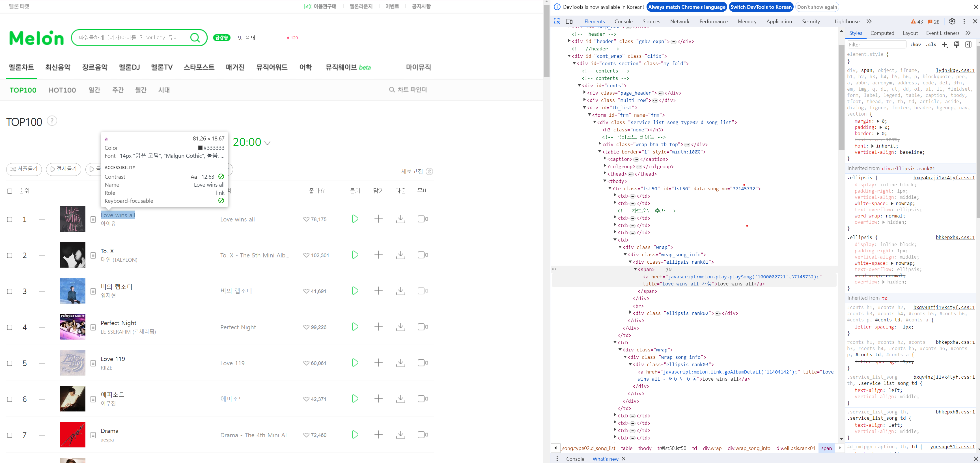Check the checkbox for rank 6 song
980x463 pixels.
pyautogui.click(x=10, y=399)
